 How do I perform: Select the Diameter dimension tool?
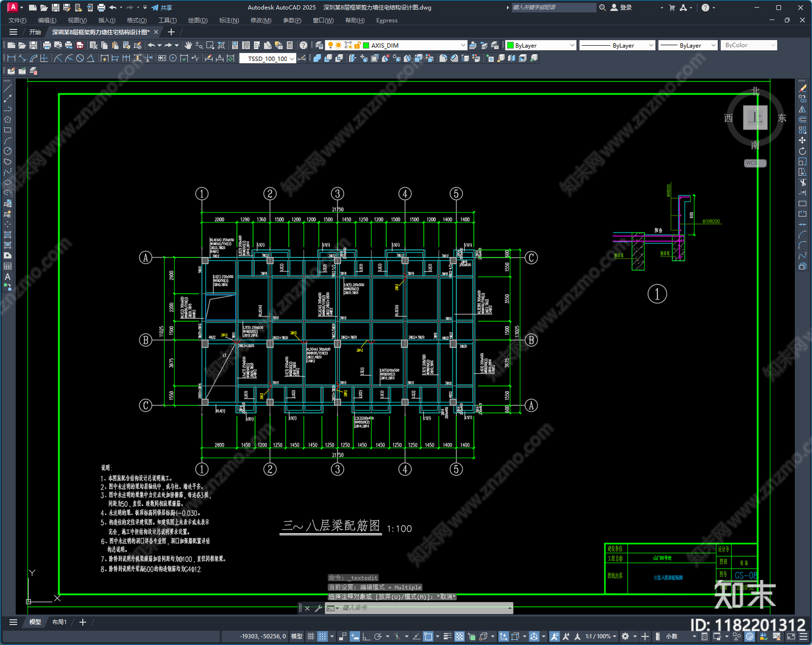coord(80,58)
